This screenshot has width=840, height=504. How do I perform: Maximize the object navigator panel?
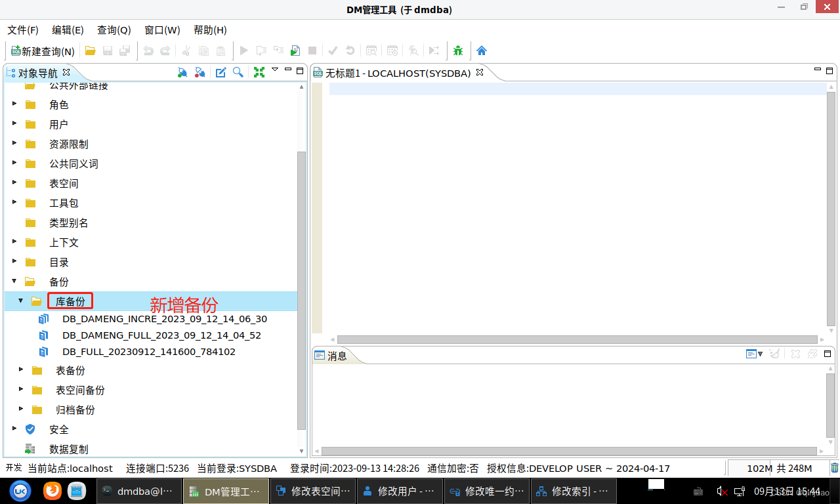[300, 70]
